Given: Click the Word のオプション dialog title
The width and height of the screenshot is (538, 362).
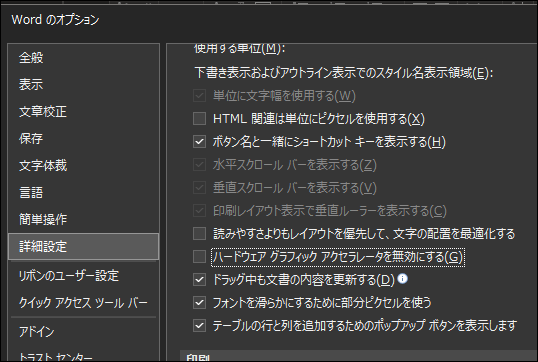Looking at the screenshot, I should pos(55,20).
